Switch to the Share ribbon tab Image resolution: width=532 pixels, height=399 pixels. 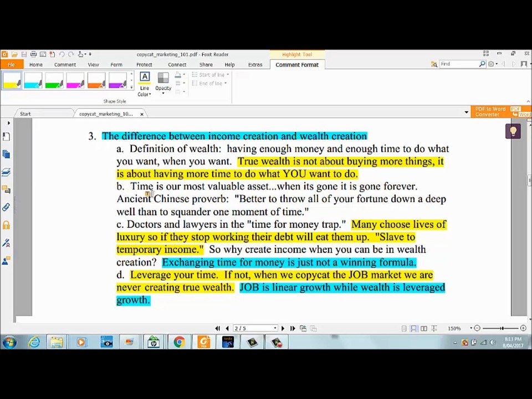click(206, 64)
